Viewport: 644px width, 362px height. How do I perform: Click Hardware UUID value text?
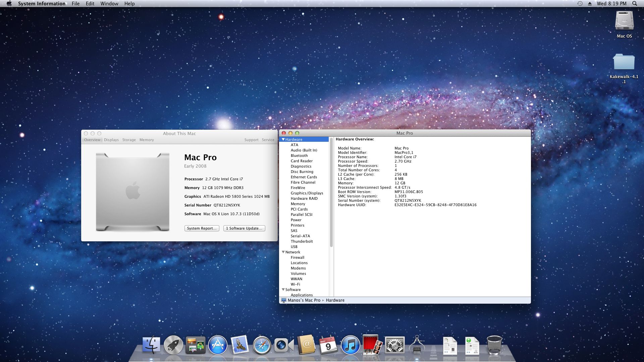[x=435, y=205]
